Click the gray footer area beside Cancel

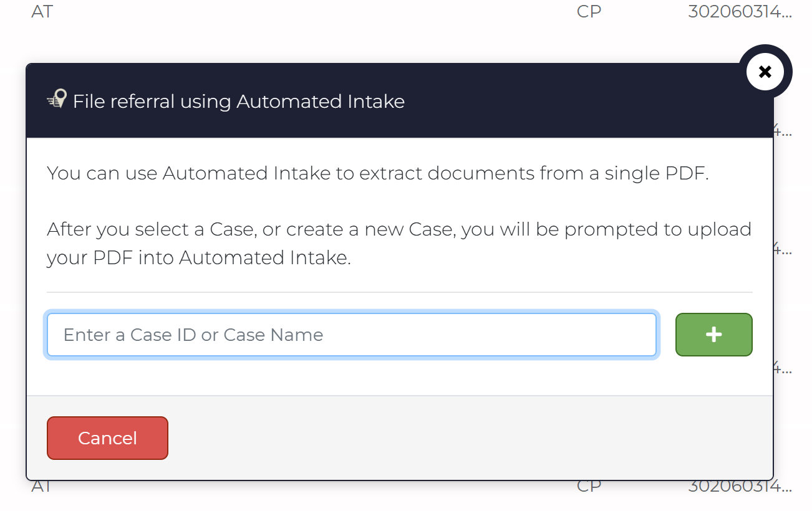pos(468,438)
